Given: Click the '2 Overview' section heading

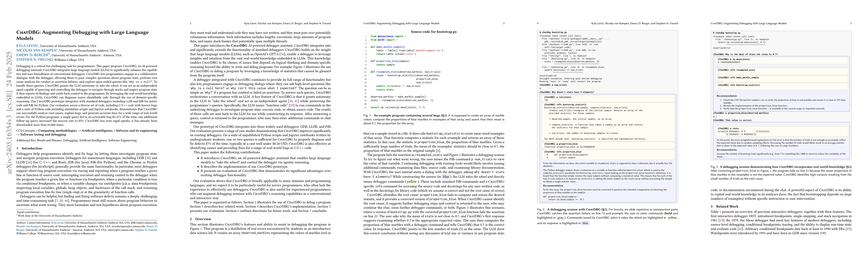Looking at the screenshot, I should [200, 219].
